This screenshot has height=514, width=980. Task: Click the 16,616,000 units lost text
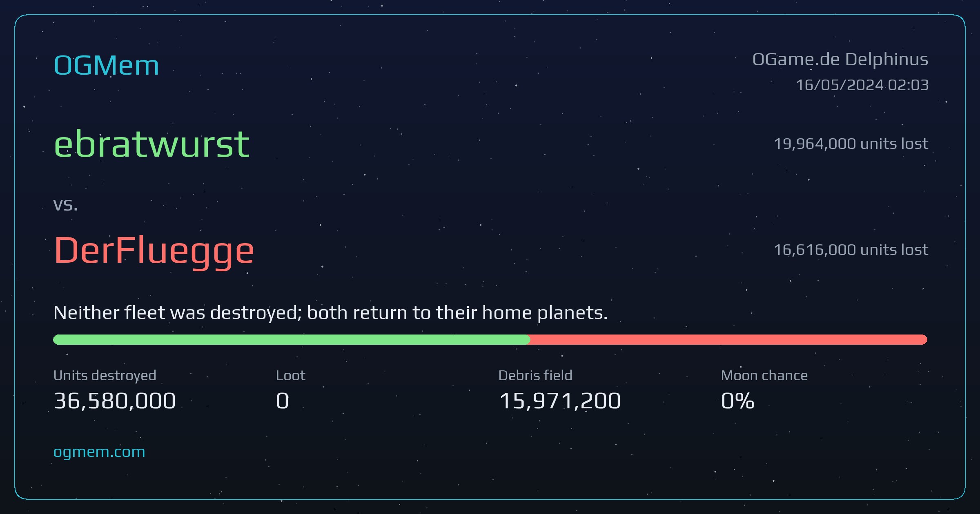851,250
